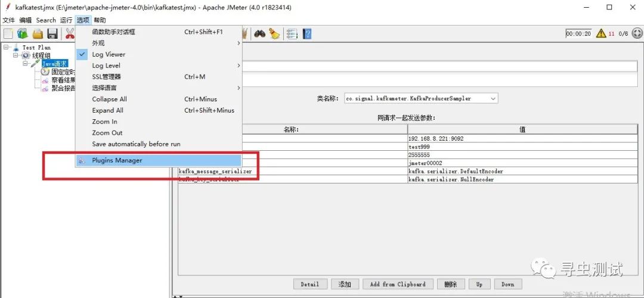Click the Plugins Manager menu icon
The height and width of the screenshot is (298, 644).
pos(82,160)
